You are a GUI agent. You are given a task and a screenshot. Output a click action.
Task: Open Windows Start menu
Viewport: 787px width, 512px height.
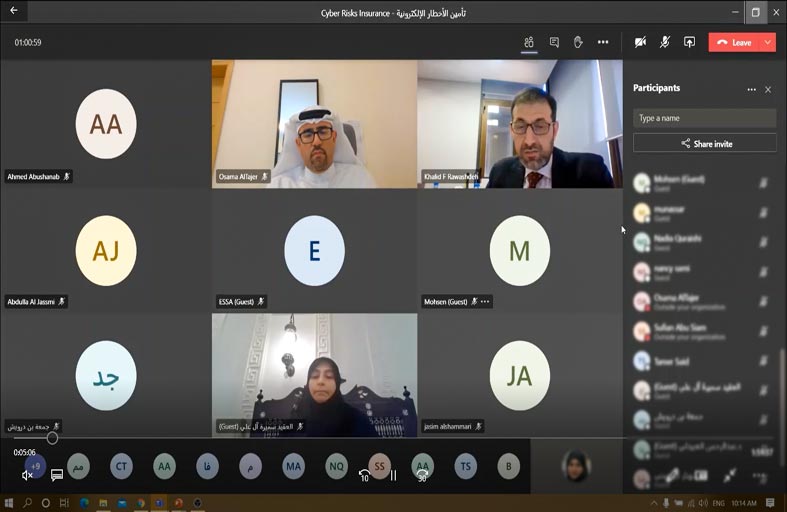[x=9, y=503]
